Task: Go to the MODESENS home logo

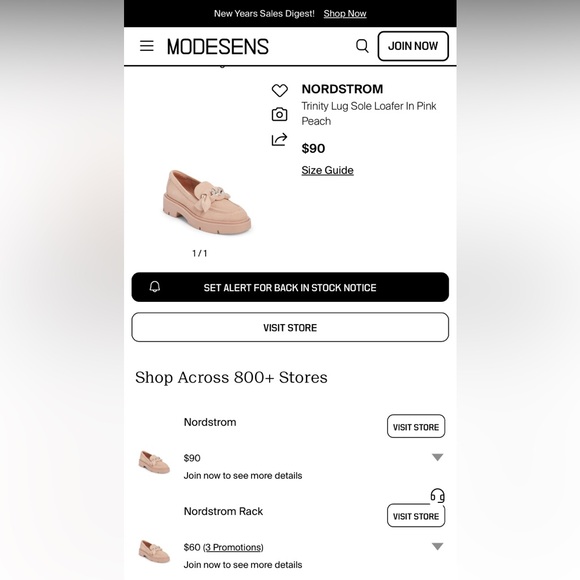Action: coord(218,47)
